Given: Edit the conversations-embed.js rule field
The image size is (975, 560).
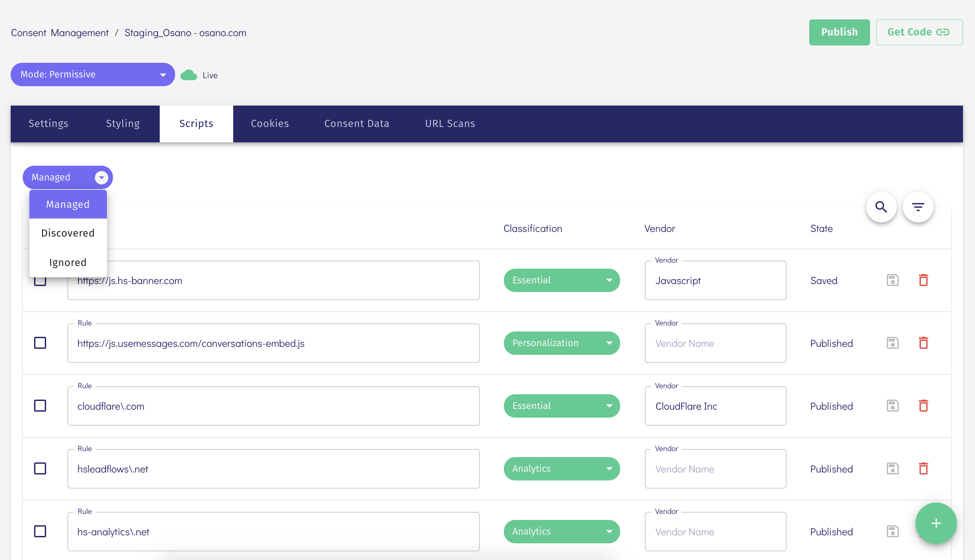Looking at the screenshot, I should point(273,343).
